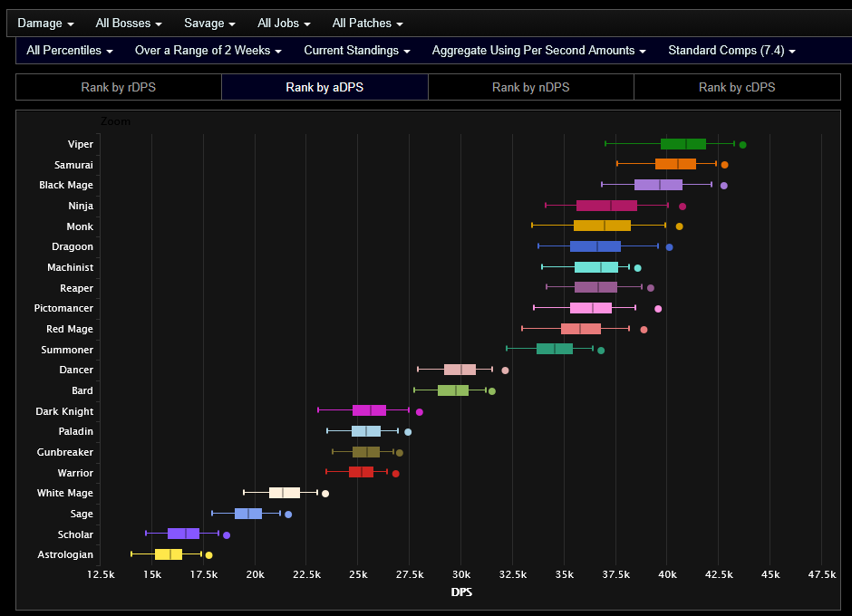
Task: Expand the All Bosses dropdown
Action: coord(129,24)
